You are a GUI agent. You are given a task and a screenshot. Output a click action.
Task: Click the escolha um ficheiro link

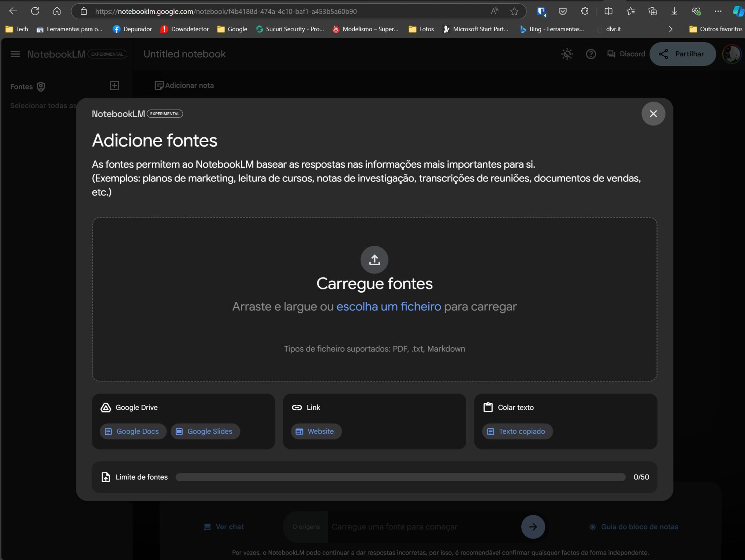tap(389, 307)
